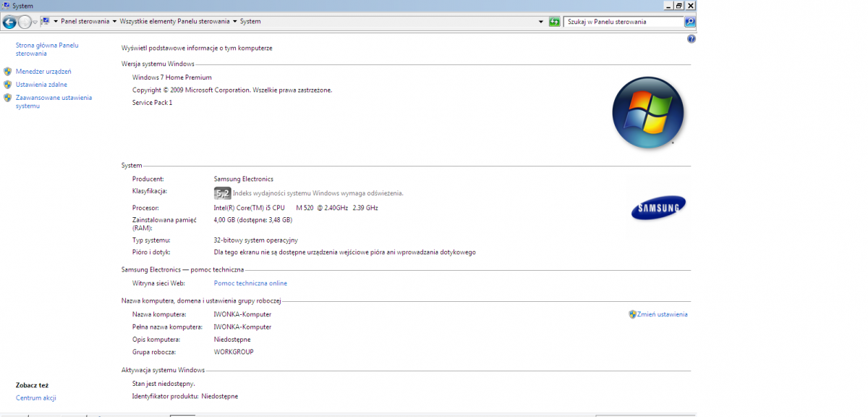Click the Wyświetl podstawowe informacje heading
This screenshot has width=868, height=417.
click(197, 48)
